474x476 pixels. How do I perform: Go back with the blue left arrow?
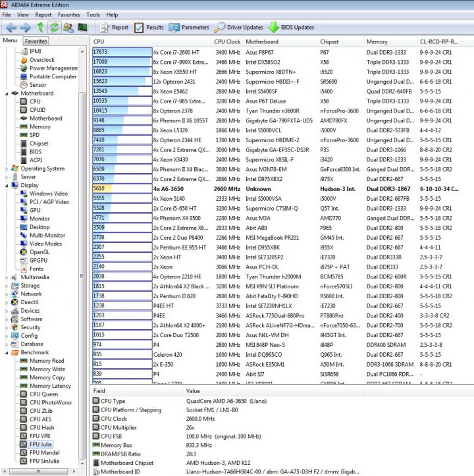[x=11, y=28]
